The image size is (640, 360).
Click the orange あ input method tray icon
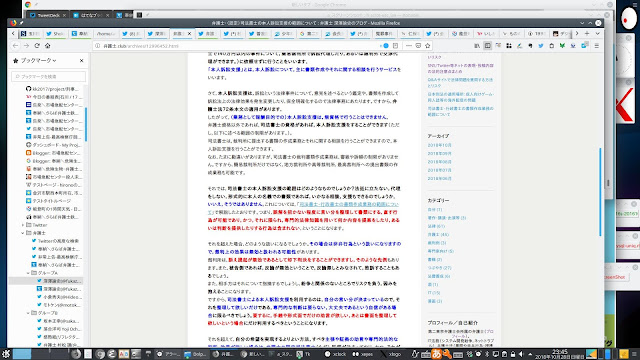click(436, 354)
